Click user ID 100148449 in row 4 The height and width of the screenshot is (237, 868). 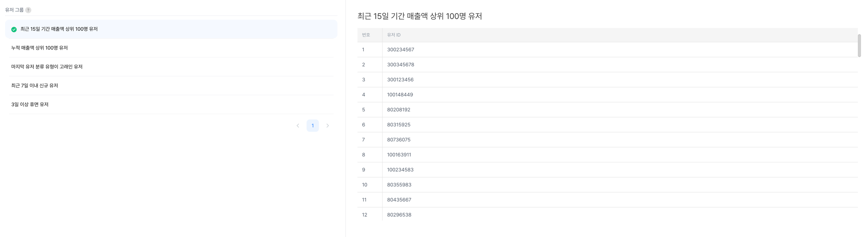pos(400,95)
